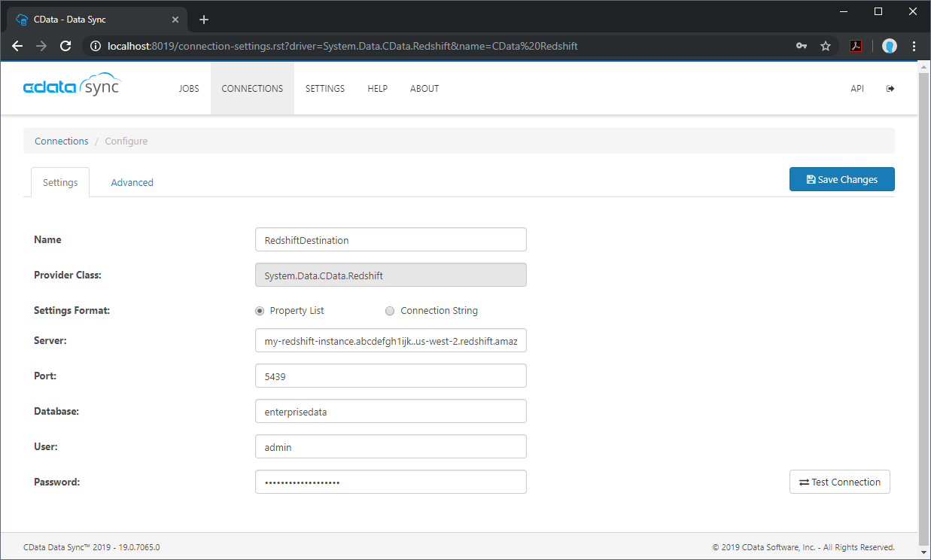Viewport: 931px width, 560px height.
Task: Sign out using the logout icon
Action: coord(890,88)
